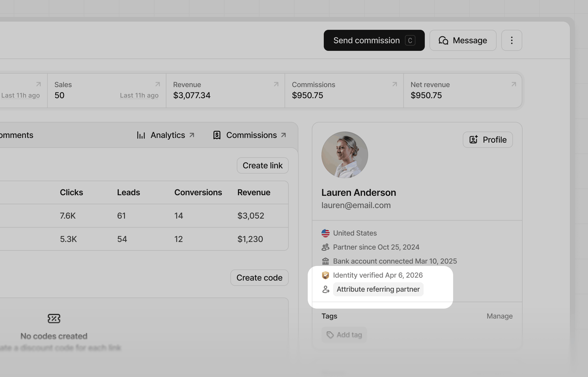This screenshot has height=377, width=588.
Task: Click the Sales 'Last 11h ago' text
Action: point(139,95)
